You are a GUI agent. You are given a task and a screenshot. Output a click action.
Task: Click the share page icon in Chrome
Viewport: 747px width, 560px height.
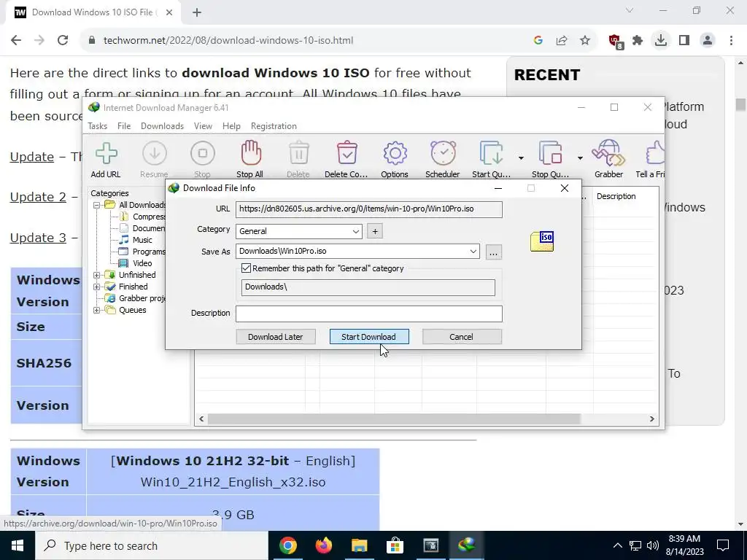pyautogui.click(x=562, y=41)
